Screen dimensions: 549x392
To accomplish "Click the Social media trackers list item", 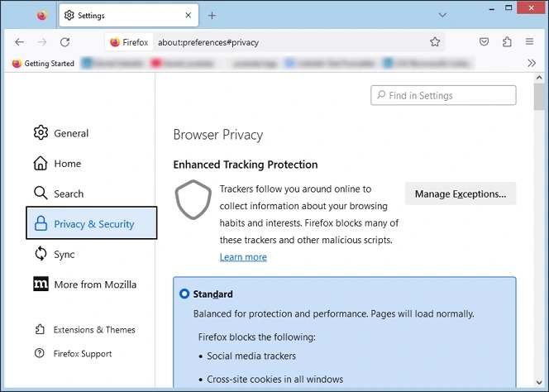I will coord(251,356).
